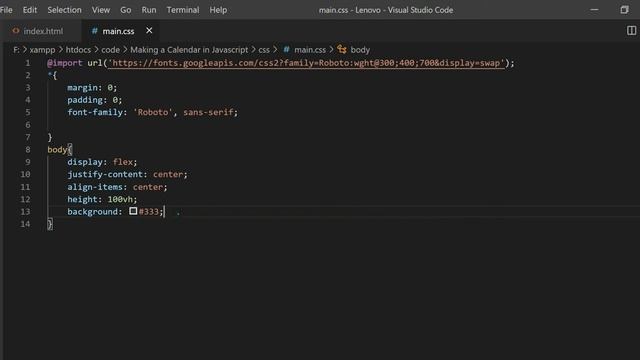Minimize the VS Code window
The width and height of the screenshot is (640, 360).
[x=594, y=10]
